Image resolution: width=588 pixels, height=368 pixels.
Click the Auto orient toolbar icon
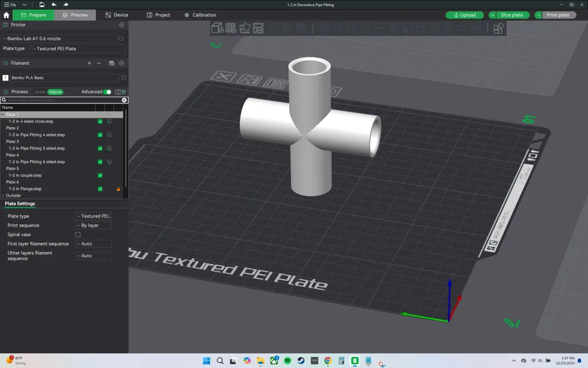click(245, 28)
